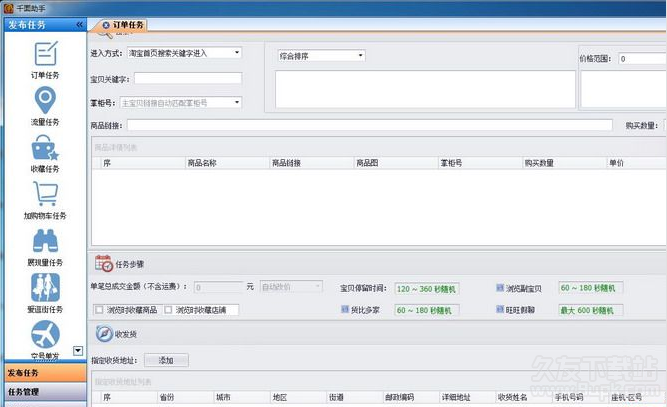The height and width of the screenshot is (407, 667).
Task: Collapse the 发布任务 sidebar with double chevron
Action: [80, 25]
